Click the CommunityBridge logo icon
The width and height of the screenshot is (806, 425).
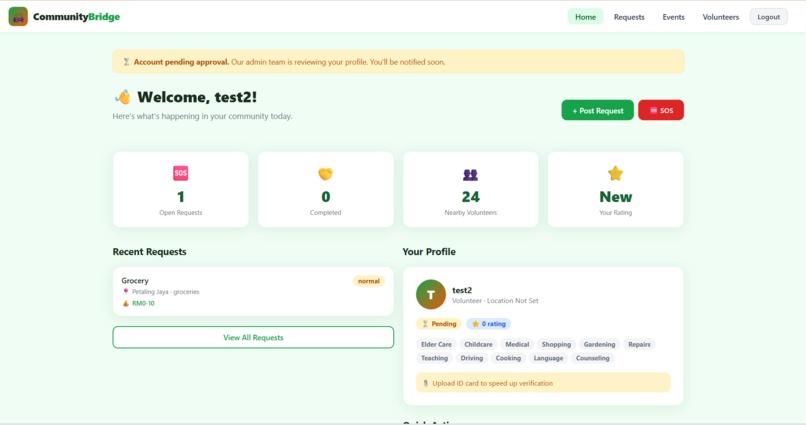pyautogui.click(x=18, y=16)
